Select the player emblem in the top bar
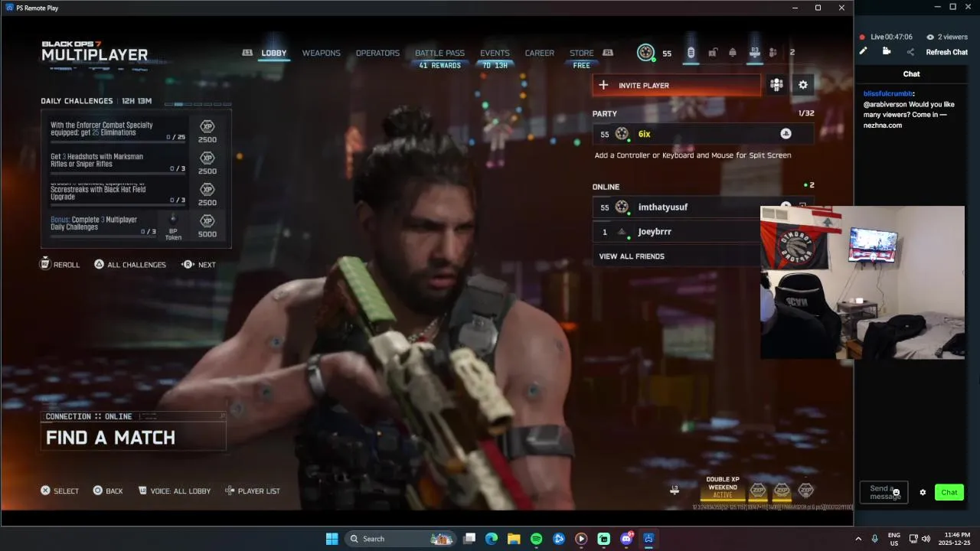The width and height of the screenshot is (980, 551). (646, 53)
